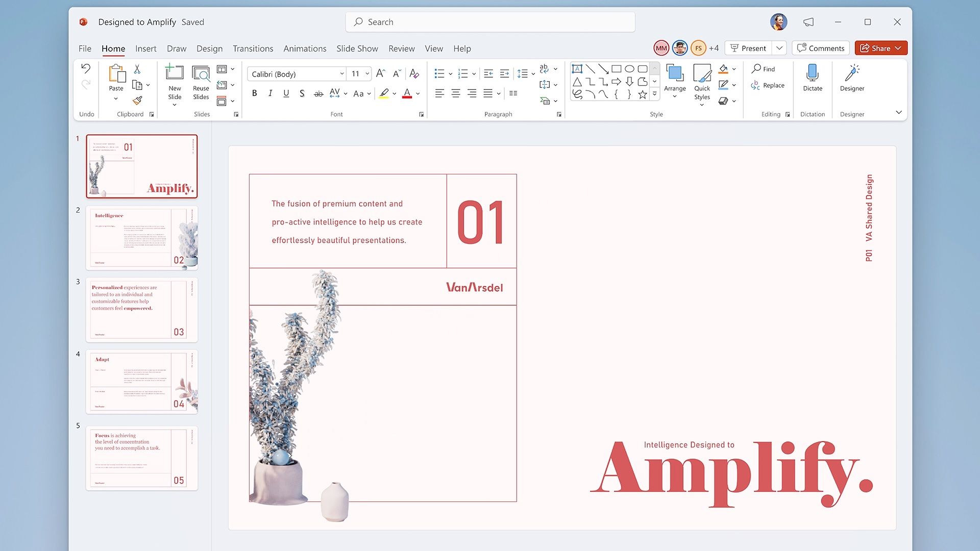This screenshot has width=980, height=551.
Task: Switch to the Transitions tab
Action: pos(253,48)
